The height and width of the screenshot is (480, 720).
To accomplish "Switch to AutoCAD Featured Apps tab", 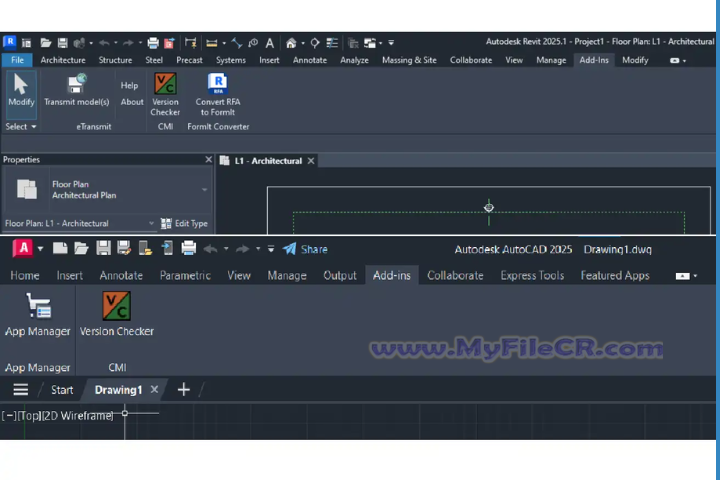I will (x=615, y=275).
